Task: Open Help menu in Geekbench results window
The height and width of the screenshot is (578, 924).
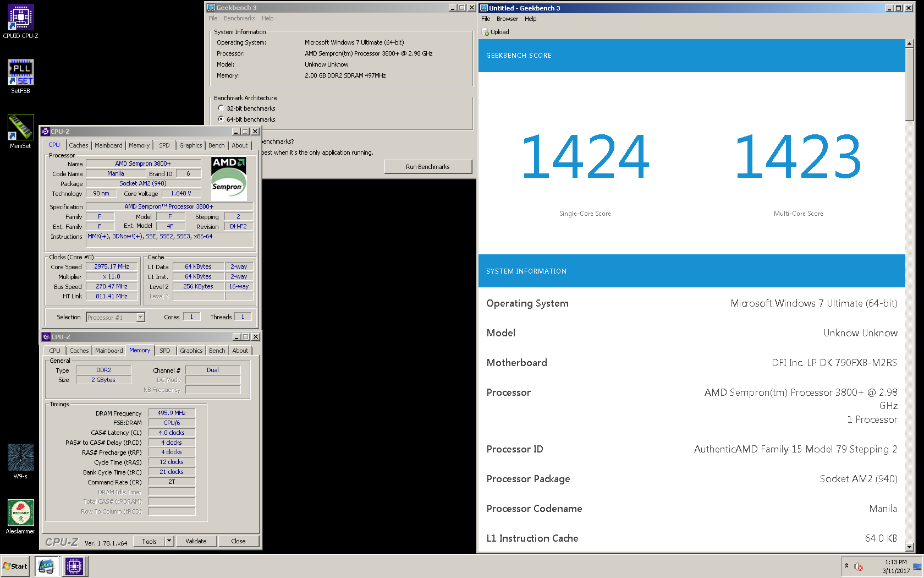Action: click(530, 19)
